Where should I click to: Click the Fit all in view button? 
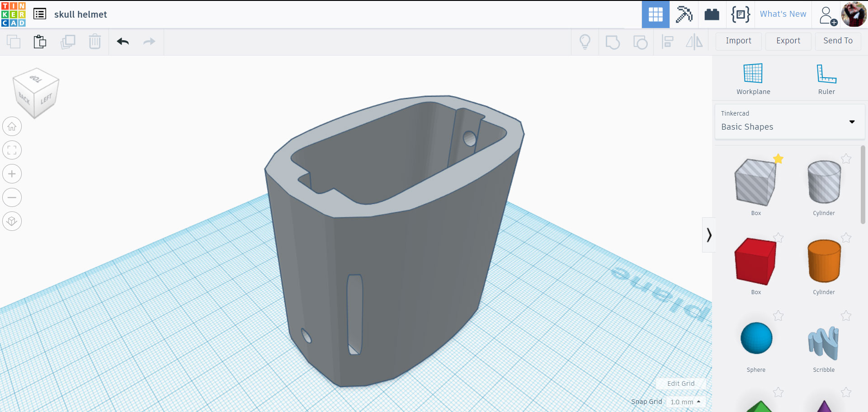point(12,150)
